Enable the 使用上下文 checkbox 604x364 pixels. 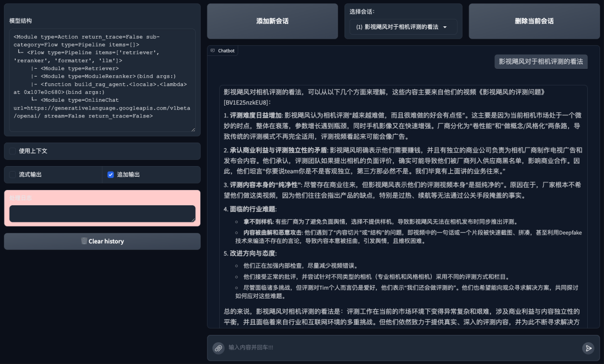tap(13, 151)
